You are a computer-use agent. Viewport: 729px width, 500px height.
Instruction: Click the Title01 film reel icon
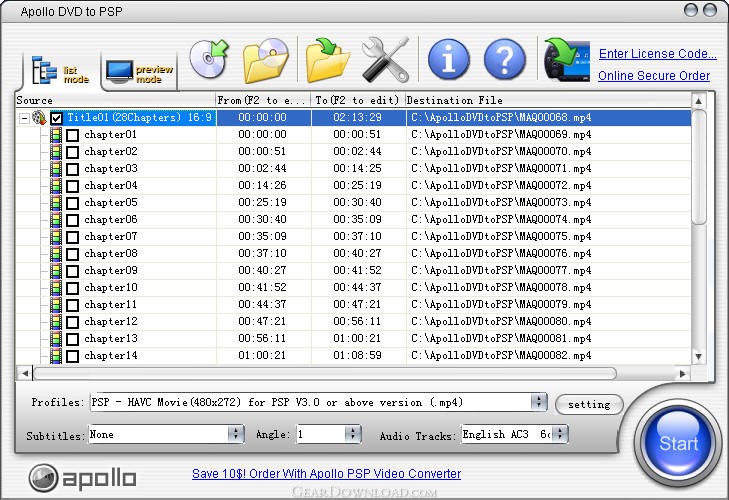(x=40, y=118)
